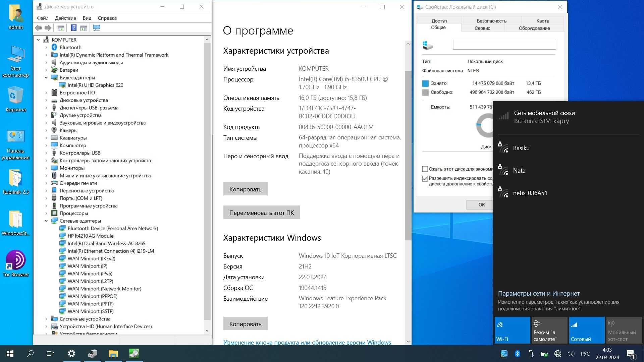Viewport: 644px width, 362px height.
Task: Expand the Батареи node
Action: point(46,70)
